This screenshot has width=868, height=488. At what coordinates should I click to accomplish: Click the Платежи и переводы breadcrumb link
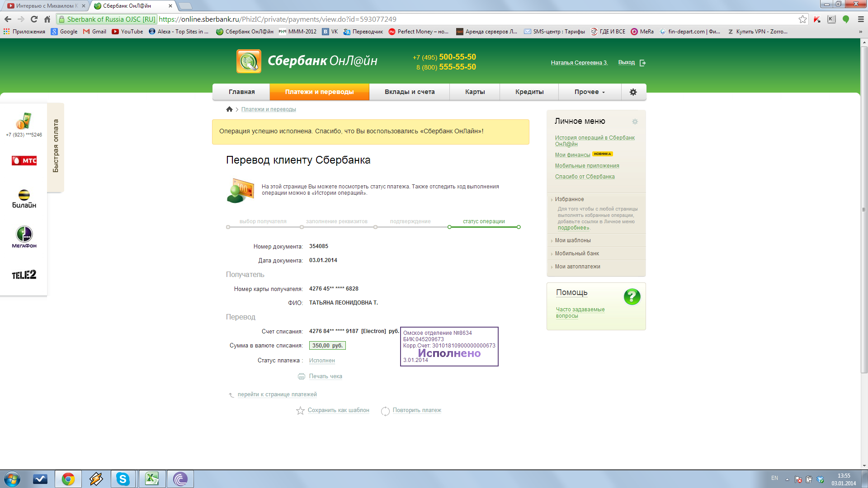(x=269, y=109)
